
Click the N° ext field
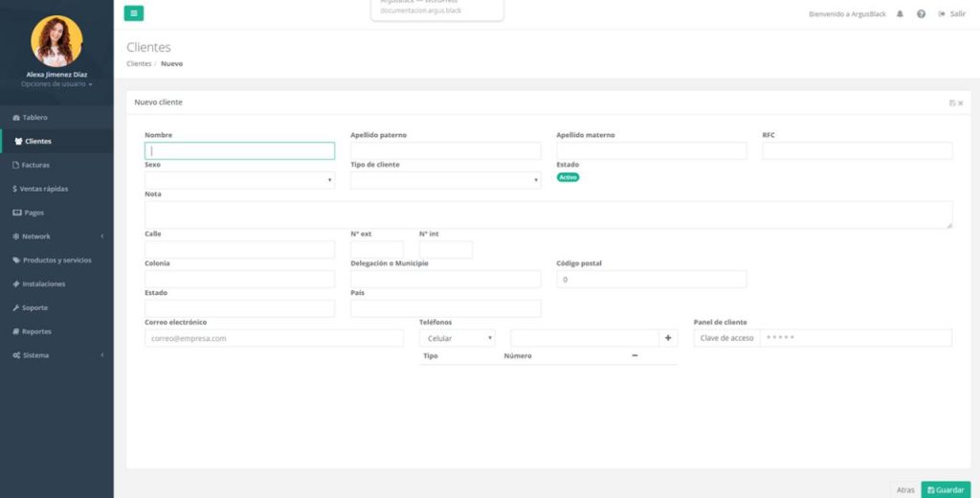pos(377,250)
